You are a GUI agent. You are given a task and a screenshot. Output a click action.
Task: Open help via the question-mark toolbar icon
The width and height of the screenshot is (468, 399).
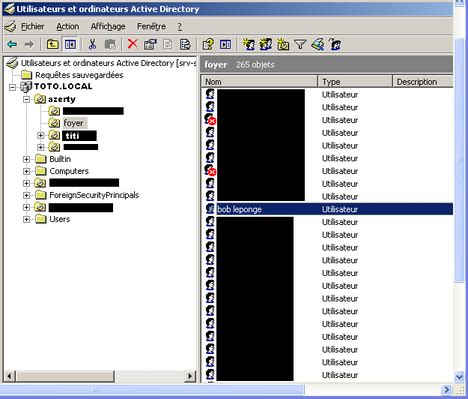(x=208, y=44)
